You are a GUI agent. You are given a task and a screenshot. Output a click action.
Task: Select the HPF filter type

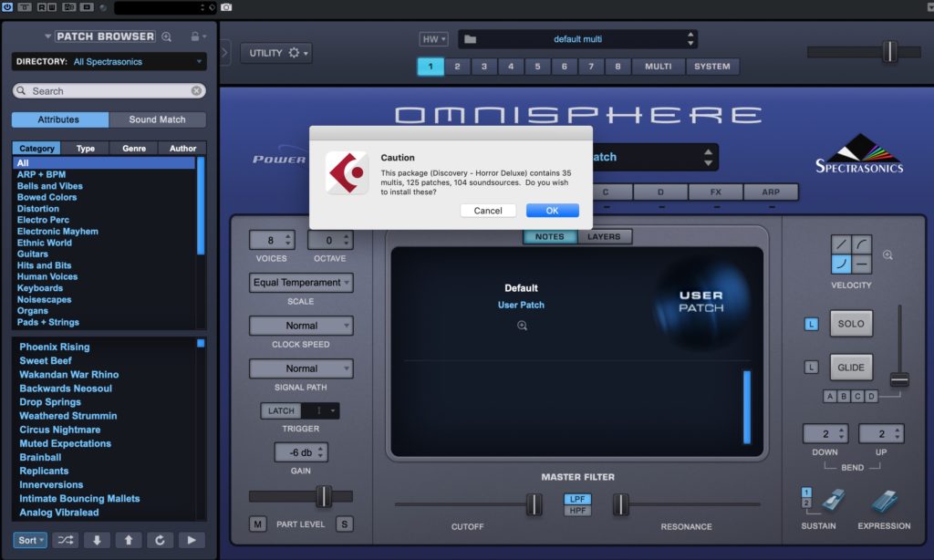coord(577,511)
